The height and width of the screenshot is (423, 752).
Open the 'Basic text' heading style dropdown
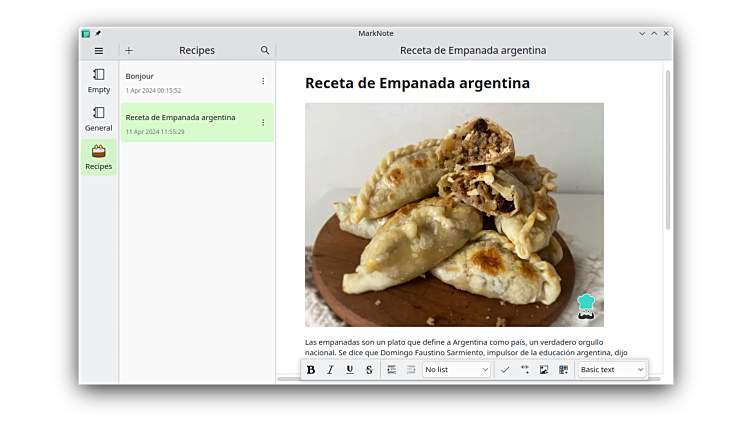(612, 370)
